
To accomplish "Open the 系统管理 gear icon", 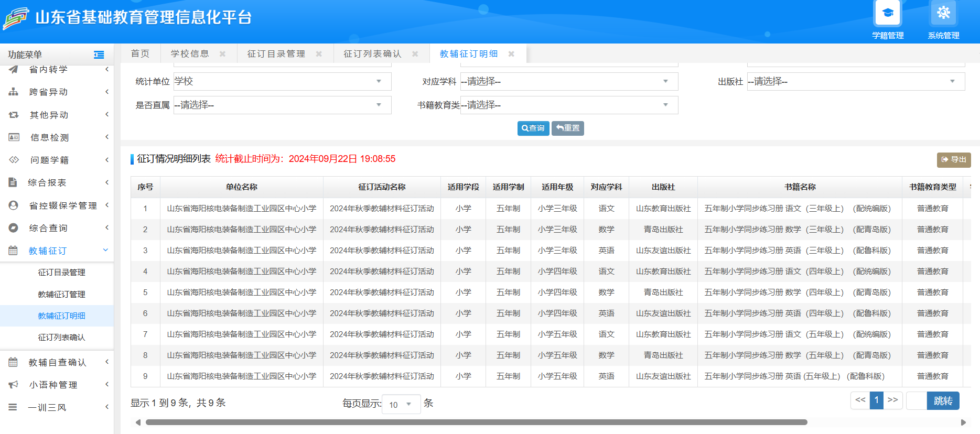I will [x=943, y=13].
